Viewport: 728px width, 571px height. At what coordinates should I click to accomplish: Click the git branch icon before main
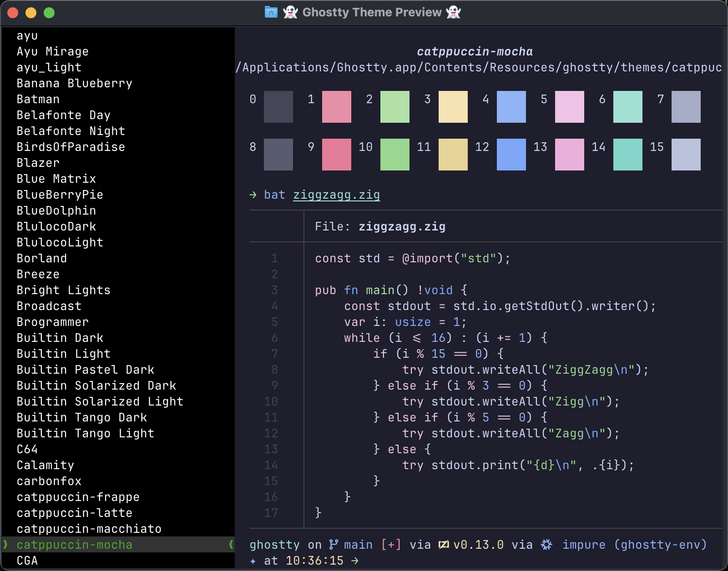click(x=334, y=544)
